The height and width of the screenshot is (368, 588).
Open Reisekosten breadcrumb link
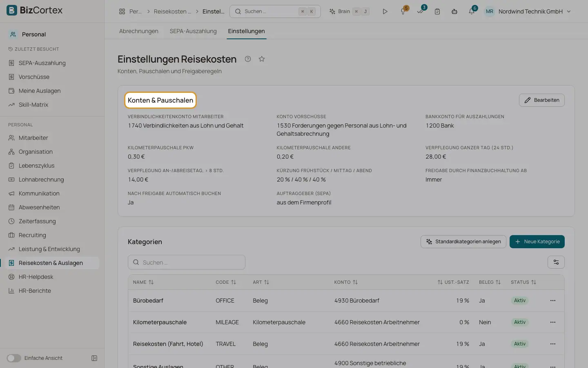click(x=172, y=11)
